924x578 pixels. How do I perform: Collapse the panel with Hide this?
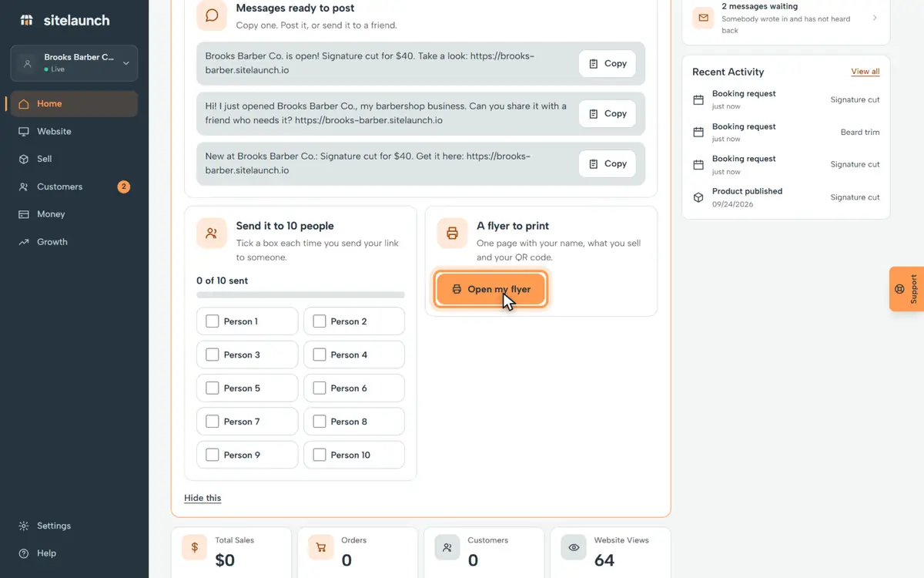tap(203, 498)
